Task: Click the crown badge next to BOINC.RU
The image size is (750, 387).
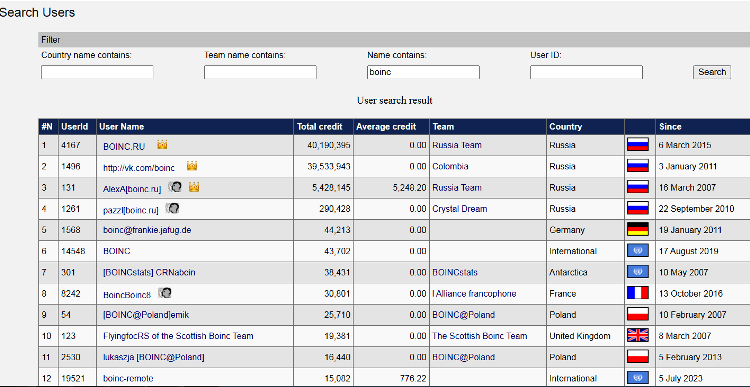Action: click(x=162, y=144)
